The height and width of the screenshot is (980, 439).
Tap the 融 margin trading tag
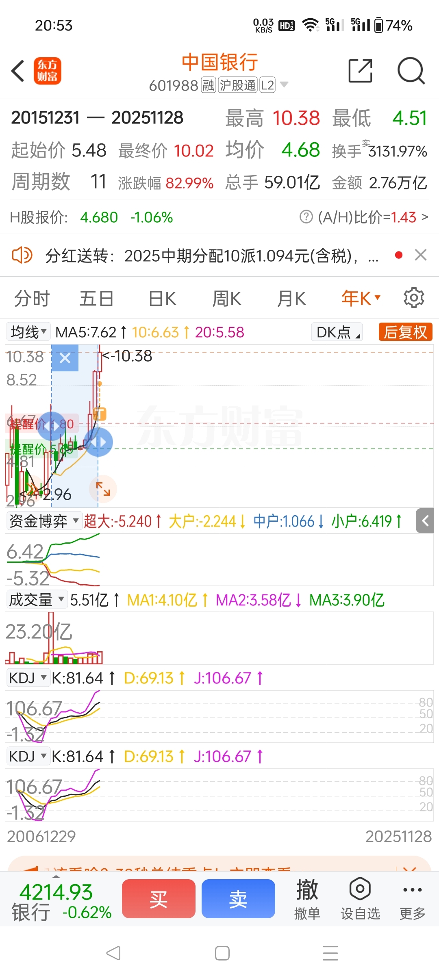208,85
